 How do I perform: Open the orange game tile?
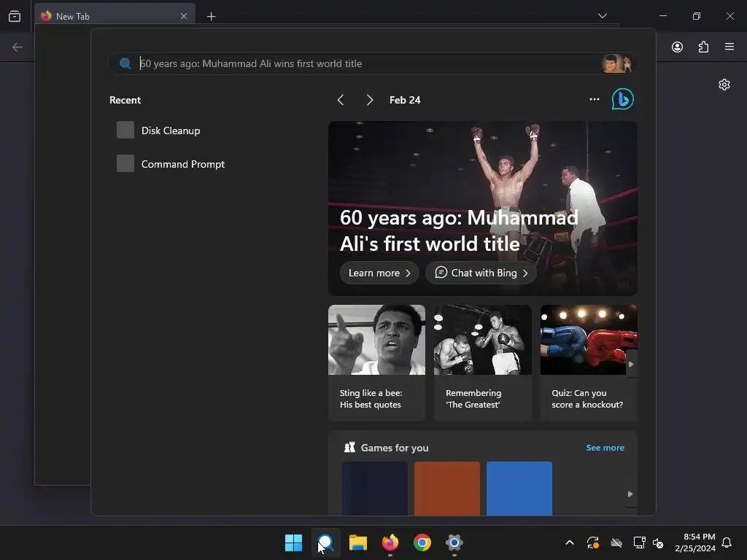(x=447, y=488)
